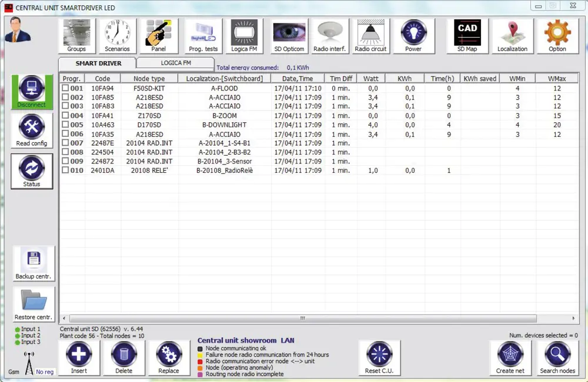Screen dimensions: 588x382
Task: Click the SD Opticom eye icon
Action: pos(289,35)
